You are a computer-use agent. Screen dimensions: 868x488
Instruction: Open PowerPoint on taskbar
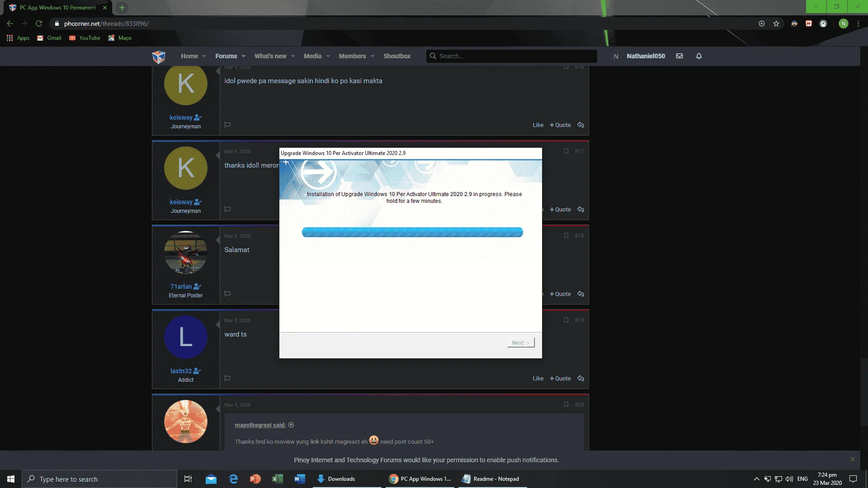255,479
